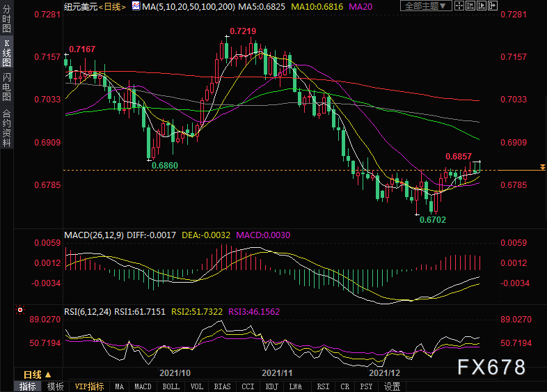
Task: Click the 纽元美元 symbol name
Action: coord(81,7)
